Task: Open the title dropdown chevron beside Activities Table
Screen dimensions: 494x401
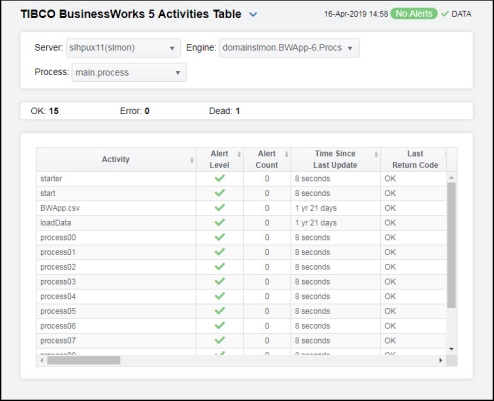Action: coord(253,15)
